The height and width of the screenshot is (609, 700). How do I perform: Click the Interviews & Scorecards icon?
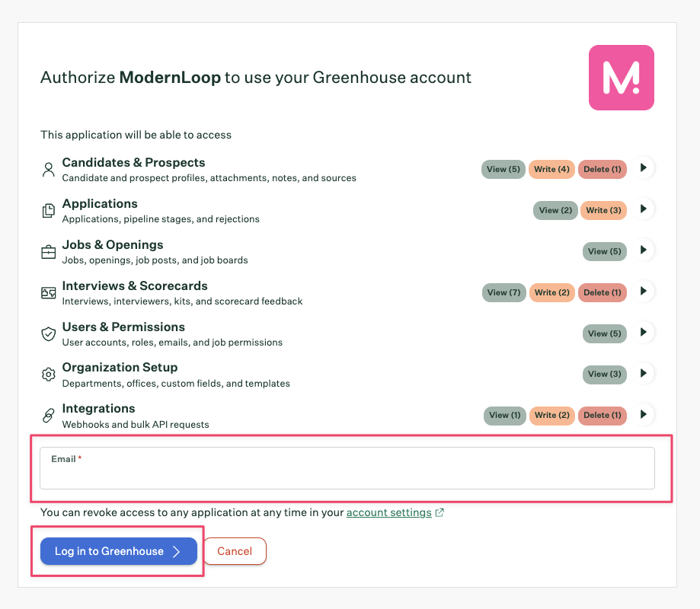pyautogui.click(x=48, y=292)
